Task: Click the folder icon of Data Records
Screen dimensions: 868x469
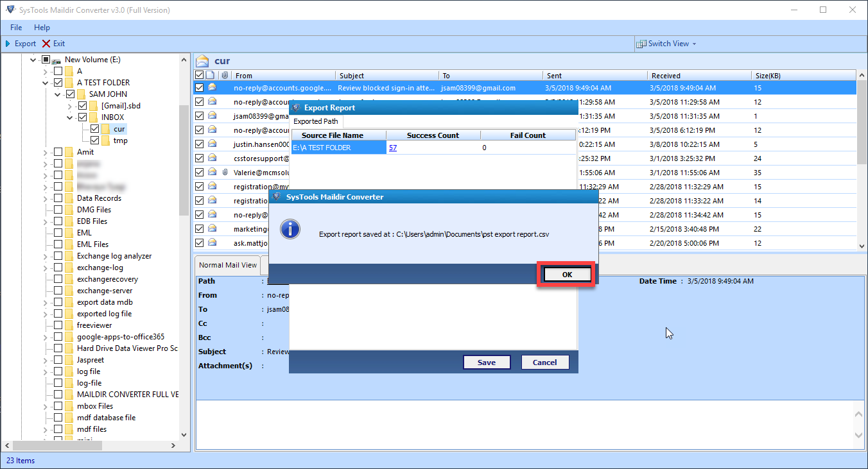Action: (69, 198)
